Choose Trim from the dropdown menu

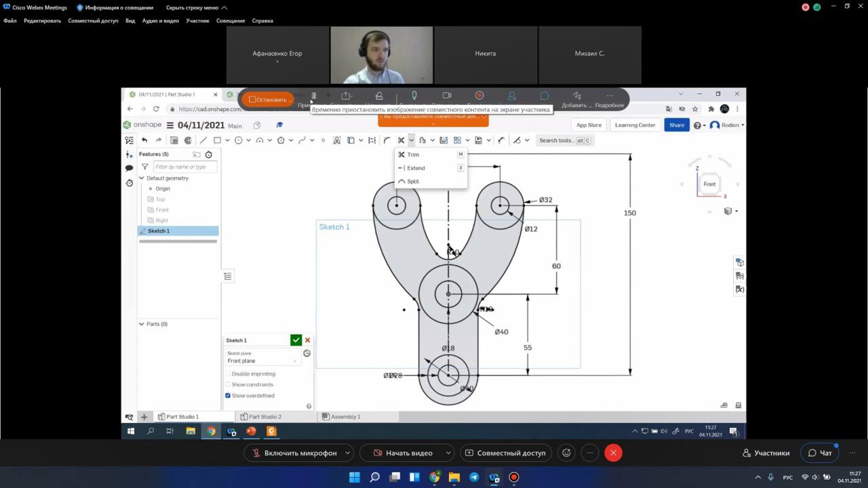pos(431,155)
